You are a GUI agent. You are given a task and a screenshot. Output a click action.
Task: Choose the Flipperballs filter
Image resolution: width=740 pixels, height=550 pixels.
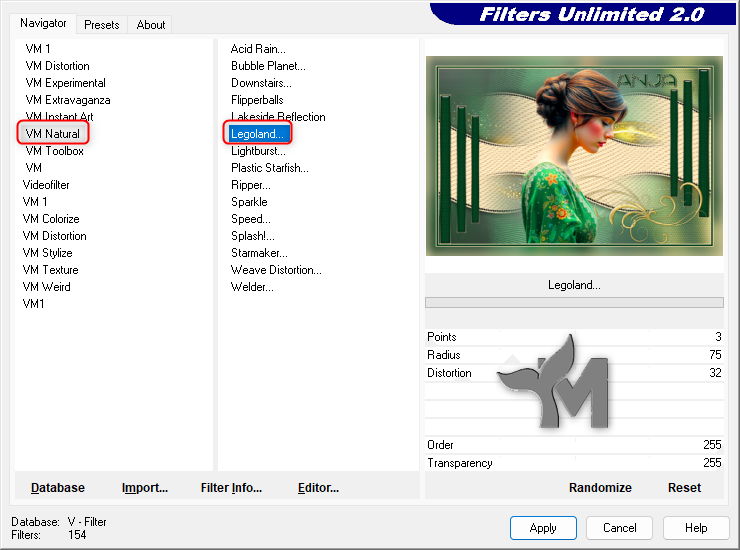[x=257, y=100]
